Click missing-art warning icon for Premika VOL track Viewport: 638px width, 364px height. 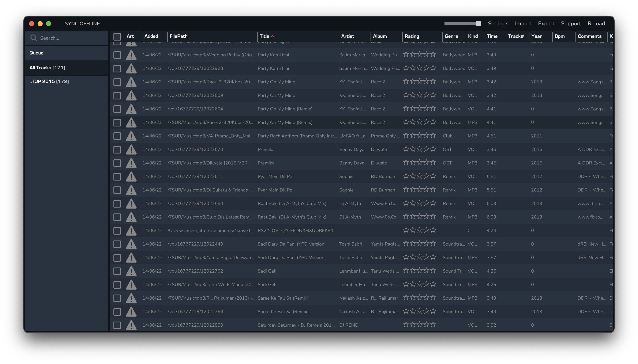tap(131, 149)
